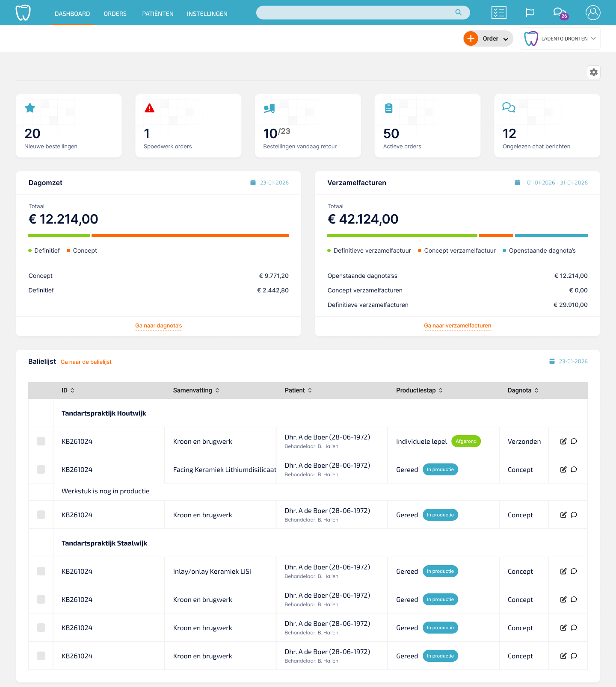Edit the Individuele lepel order row
The height and width of the screenshot is (687, 616).
click(563, 441)
